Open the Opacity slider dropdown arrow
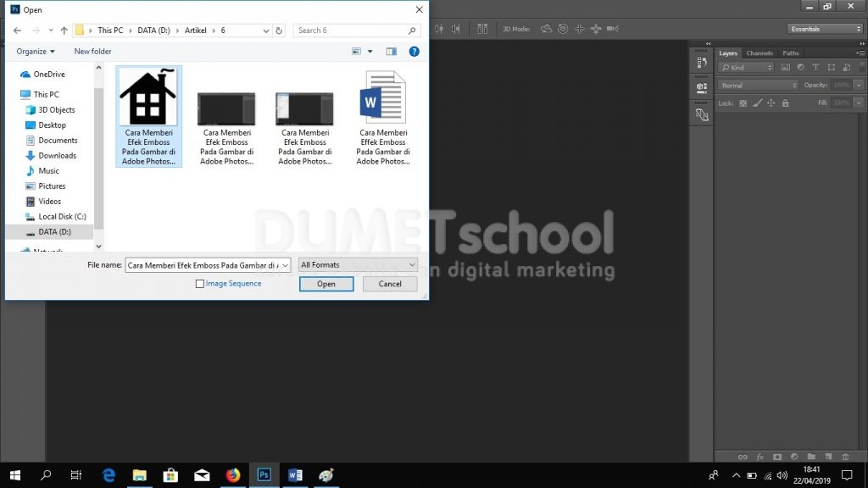Screen dimensions: 868x488 [x=859, y=86]
